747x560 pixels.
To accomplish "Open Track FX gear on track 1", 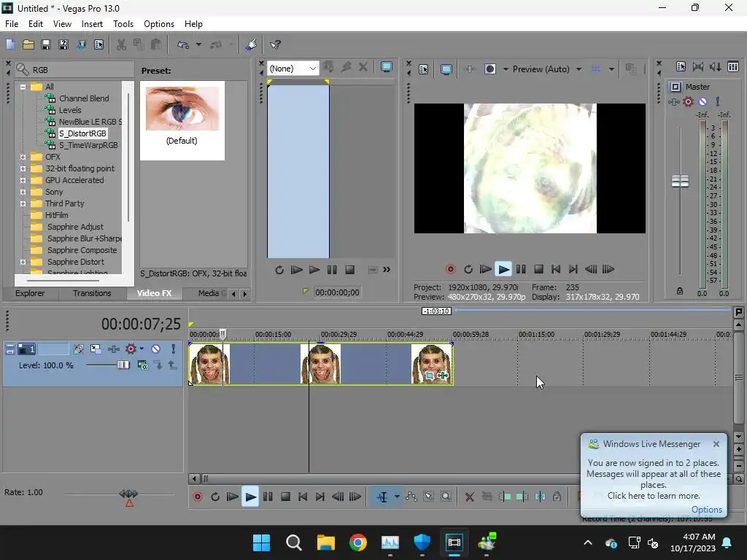I will coord(131,349).
